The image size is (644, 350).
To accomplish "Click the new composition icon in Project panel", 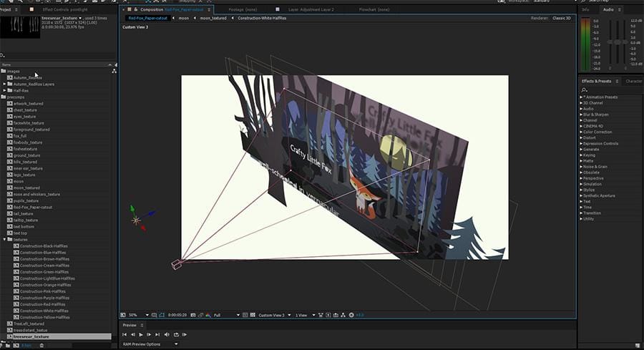I will tap(16, 346).
